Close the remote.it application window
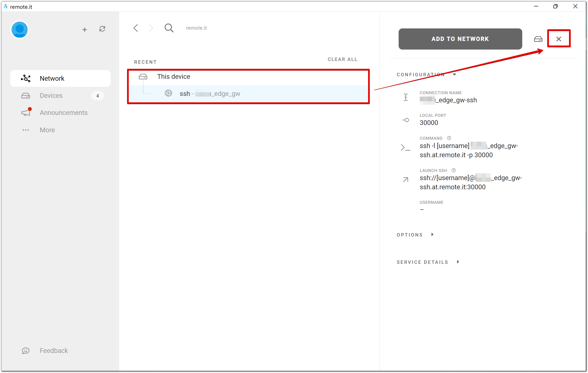Image resolution: width=588 pixels, height=373 pixels. pyautogui.click(x=575, y=6)
